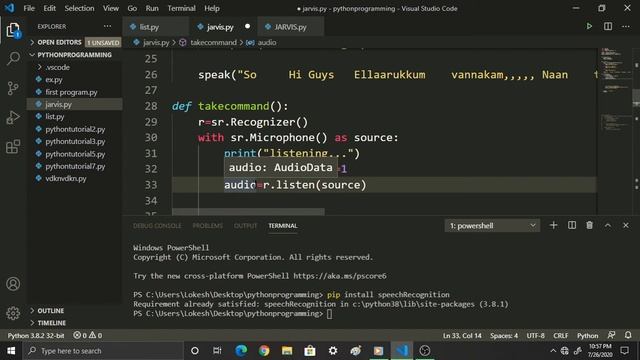The height and width of the screenshot is (360, 640).
Task: Show hidden system tray icons
Action: pyautogui.click(x=553, y=351)
